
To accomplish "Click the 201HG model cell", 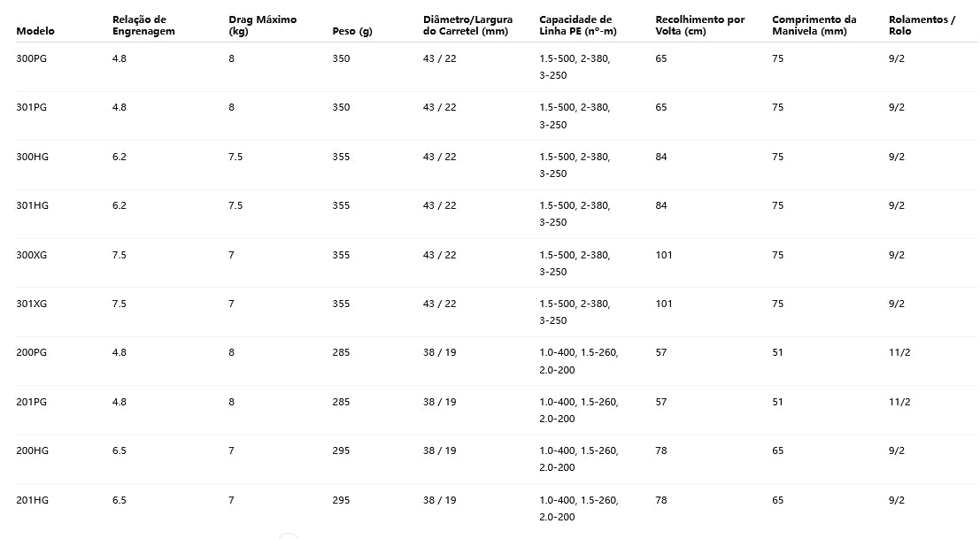I will (33, 500).
